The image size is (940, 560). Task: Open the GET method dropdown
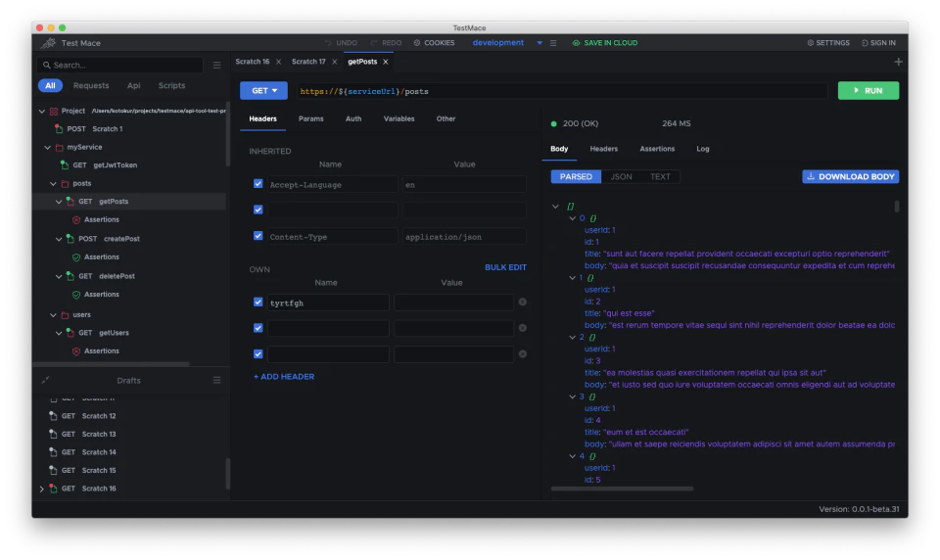(x=263, y=90)
